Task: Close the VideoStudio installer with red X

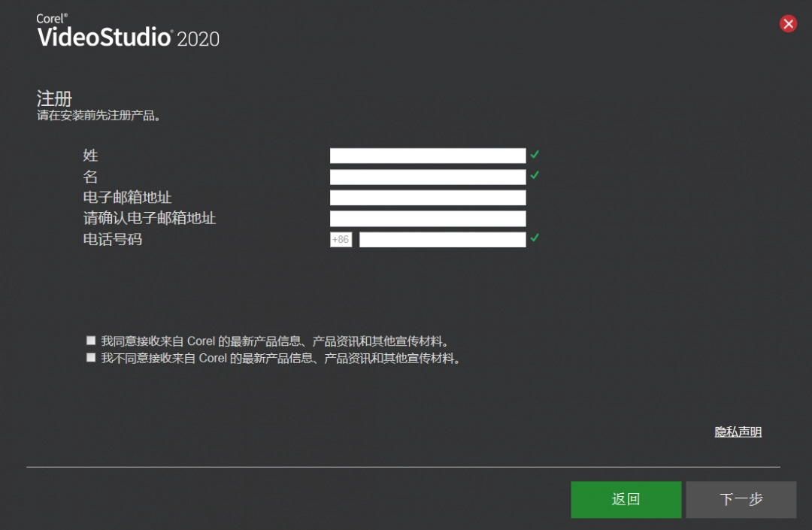Action: [x=788, y=24]
